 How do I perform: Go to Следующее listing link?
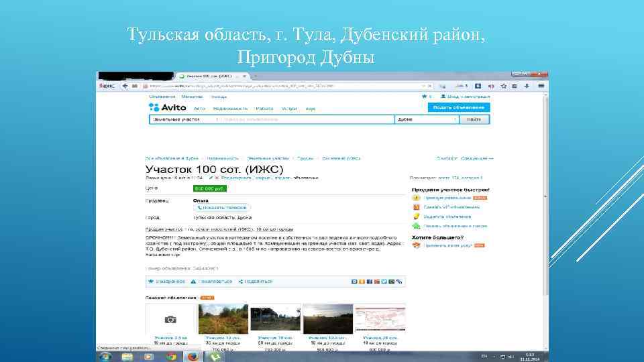click(477, 158)
